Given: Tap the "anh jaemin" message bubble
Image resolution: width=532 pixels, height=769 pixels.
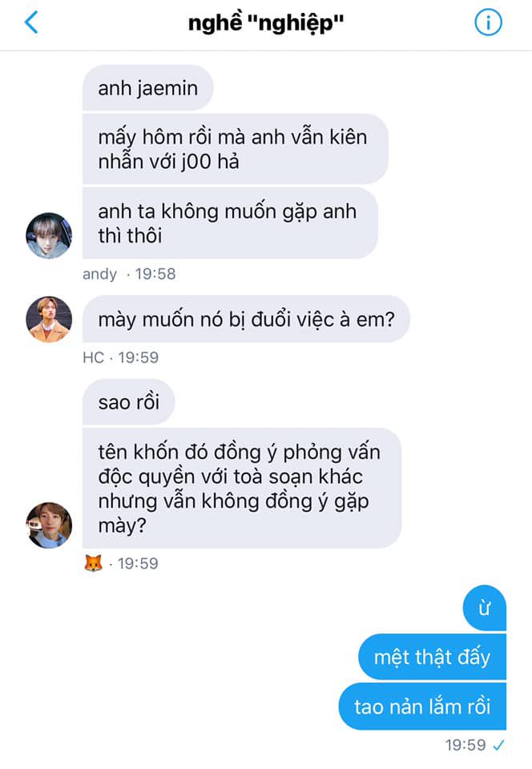Looking at the screenshot, I should pos(147,88).
